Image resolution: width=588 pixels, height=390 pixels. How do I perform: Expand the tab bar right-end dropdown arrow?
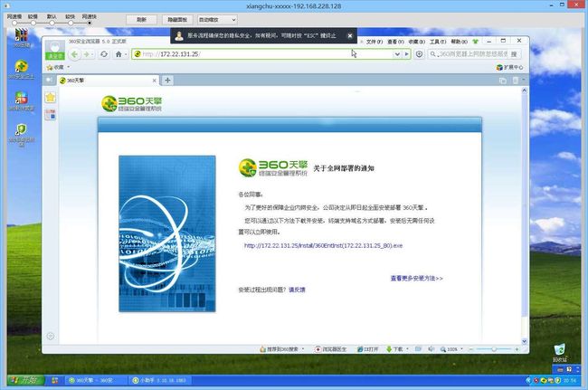(x=524, y=80)
